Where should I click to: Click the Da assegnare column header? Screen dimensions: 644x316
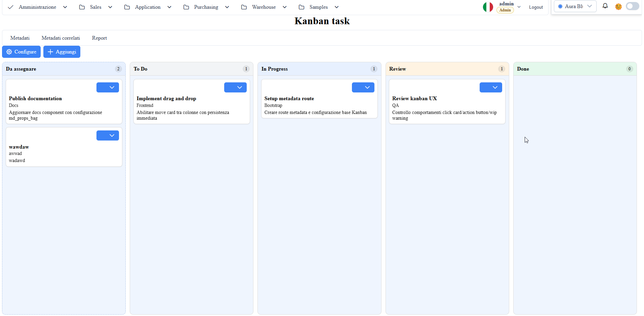(64, 69)
